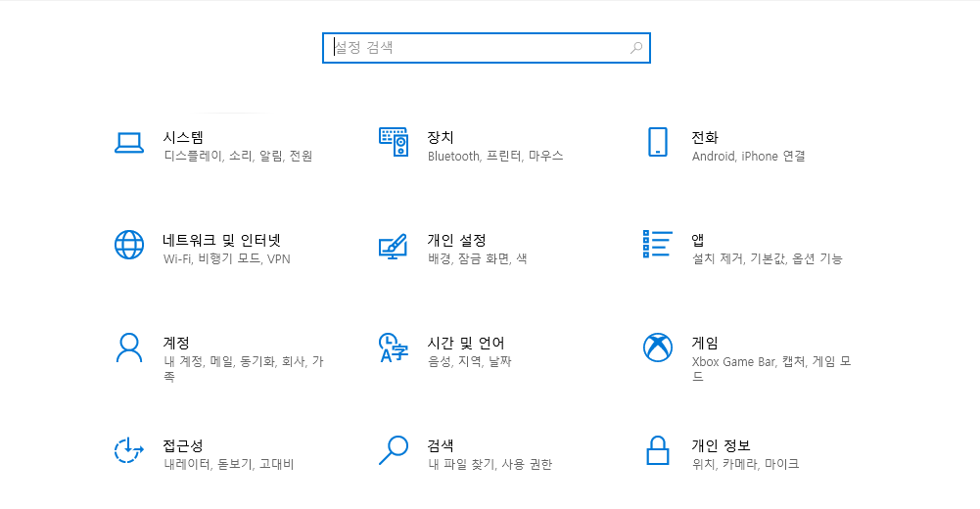Viewport: 980px width, 509px height.
Task: Open the 개인 설정 title
Action: [457, 241]
